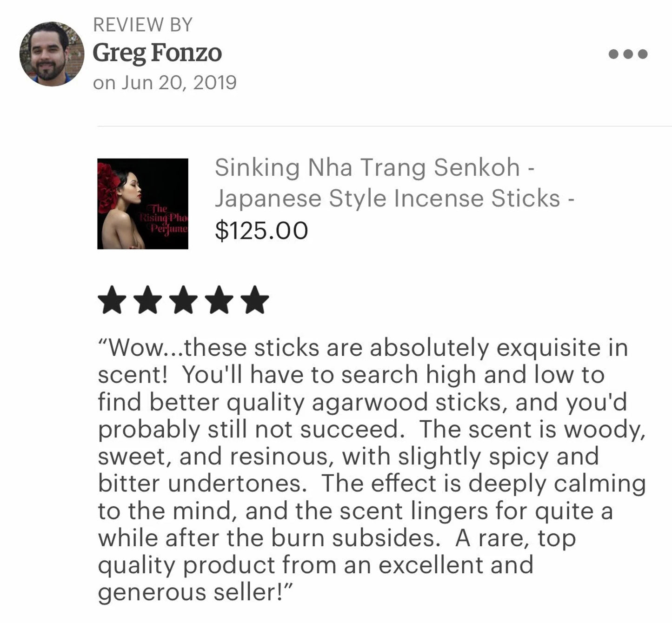Click the divider line under the header
The image size is (672, 623).
click(385, 126)
